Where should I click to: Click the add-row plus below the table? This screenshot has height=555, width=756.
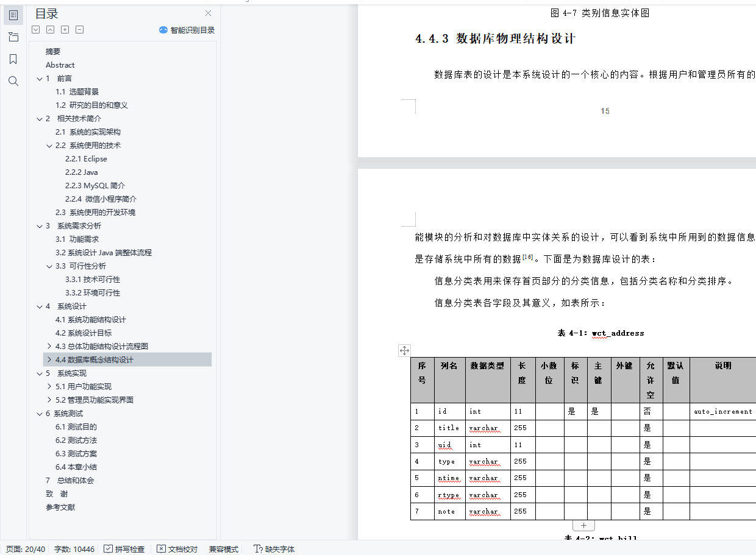point(583,525)
